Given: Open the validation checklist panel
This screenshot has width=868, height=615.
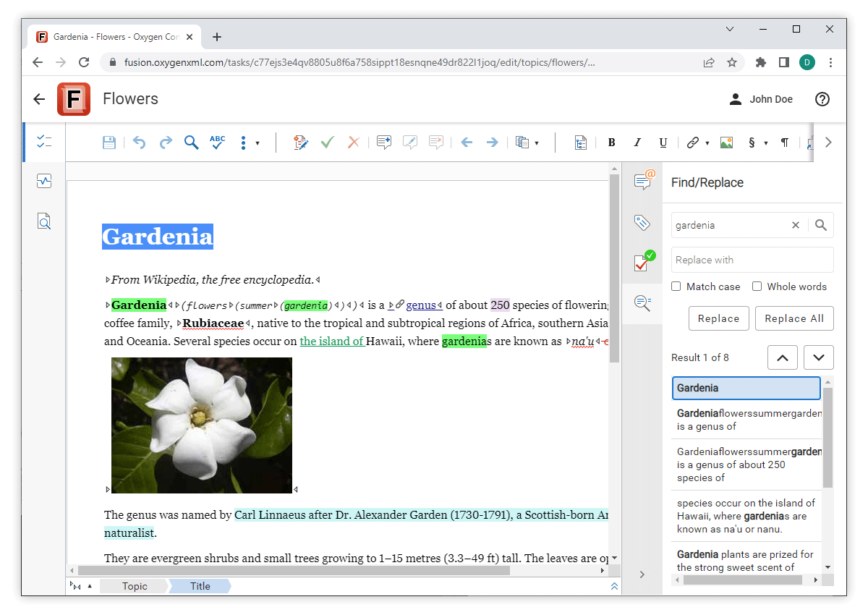Looking at the screenshot, I should point(643,261).
